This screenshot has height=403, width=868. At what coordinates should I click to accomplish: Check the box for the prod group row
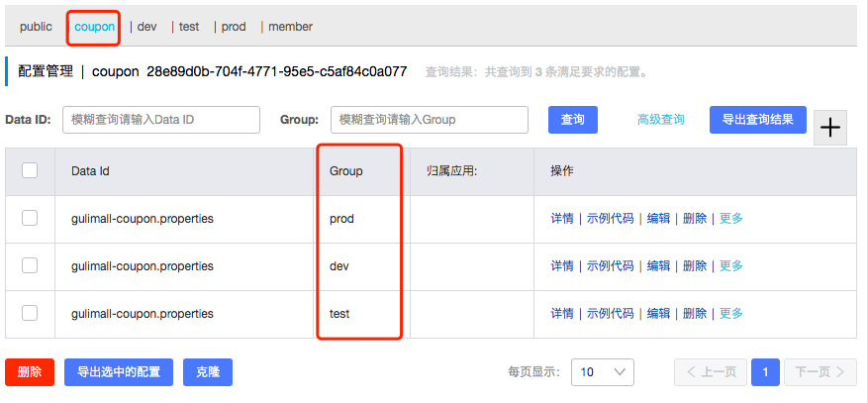pos(30,218)
